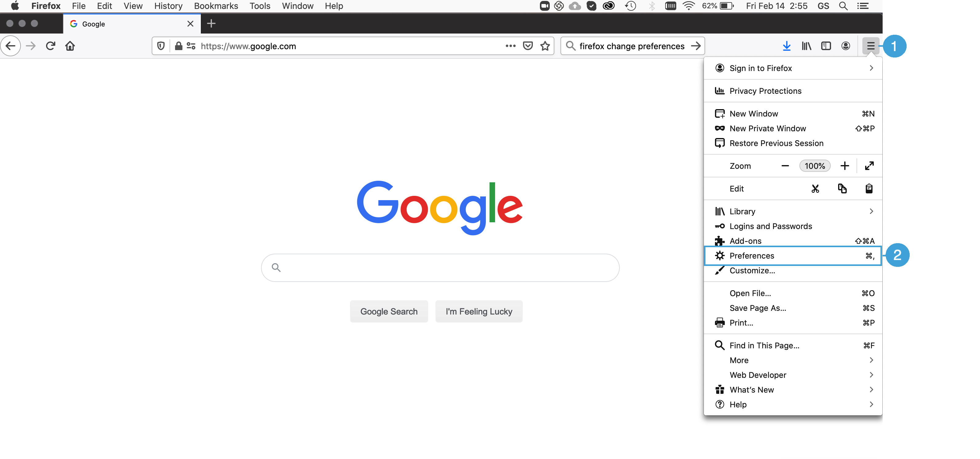Click the Firefox search bar field
Image resolution: width=980 pixels, height=459 pixels.
pyautogui.click(x=632, y=46)
